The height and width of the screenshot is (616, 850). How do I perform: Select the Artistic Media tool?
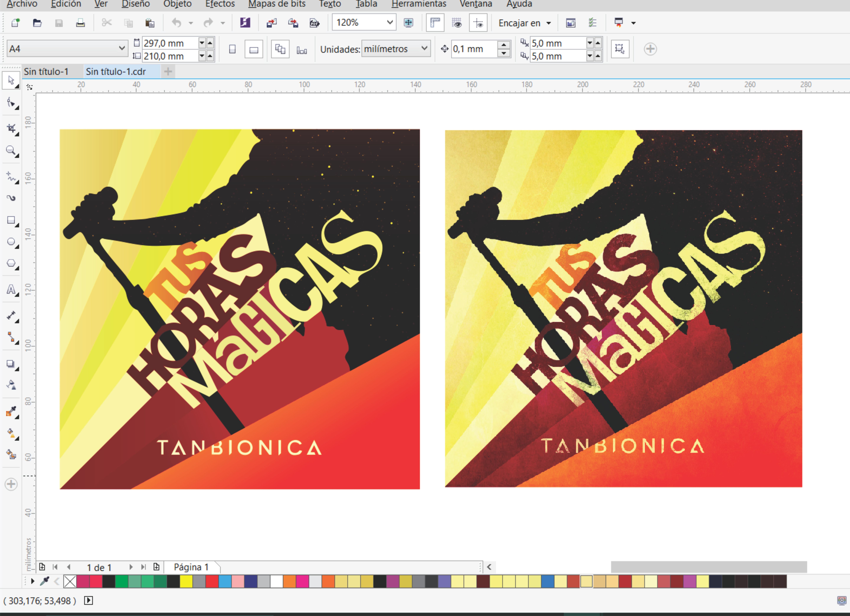click(11, 198)
